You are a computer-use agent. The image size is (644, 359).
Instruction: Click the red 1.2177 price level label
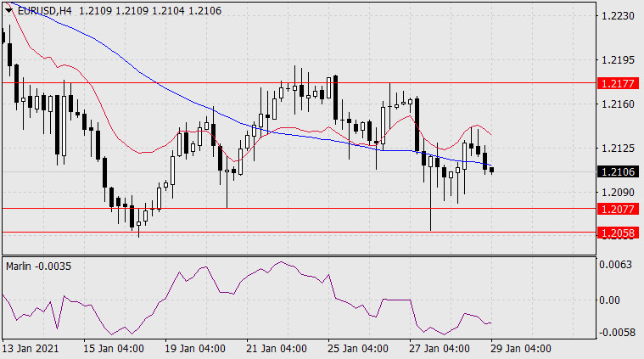pos(619,83)
